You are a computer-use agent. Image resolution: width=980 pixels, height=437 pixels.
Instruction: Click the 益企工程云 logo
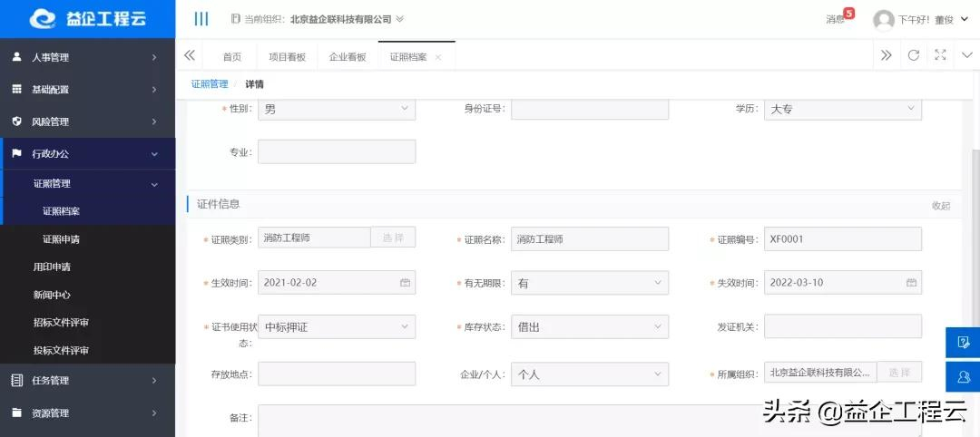[x=87, y=19]
